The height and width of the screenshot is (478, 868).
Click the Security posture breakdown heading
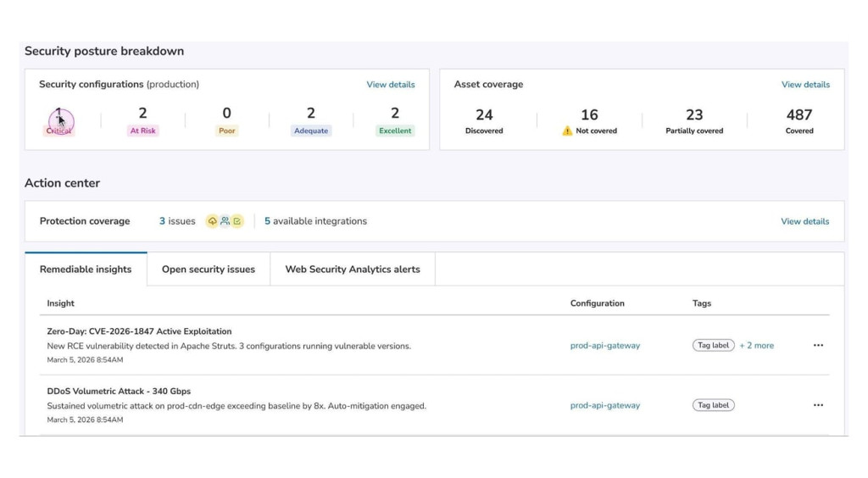point(104,51)
